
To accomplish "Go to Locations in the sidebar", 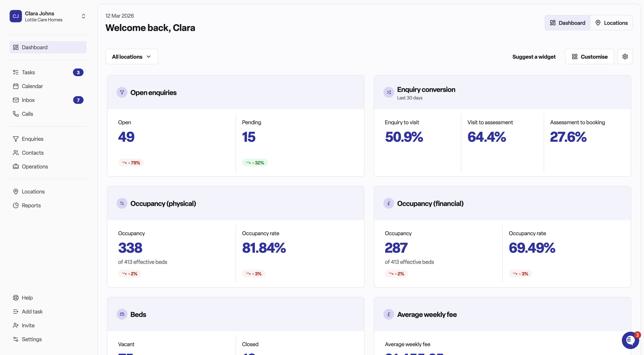I will tap(48, 192).
